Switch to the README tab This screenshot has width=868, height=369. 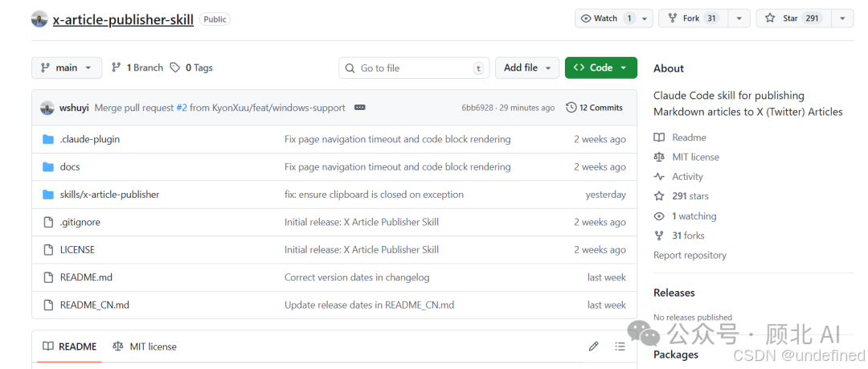(70, 346)
